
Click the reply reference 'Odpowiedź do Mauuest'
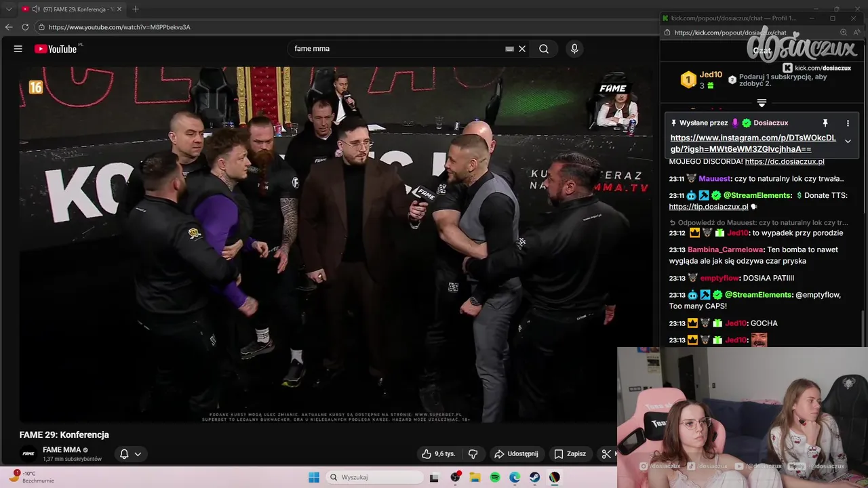point(759,222)
